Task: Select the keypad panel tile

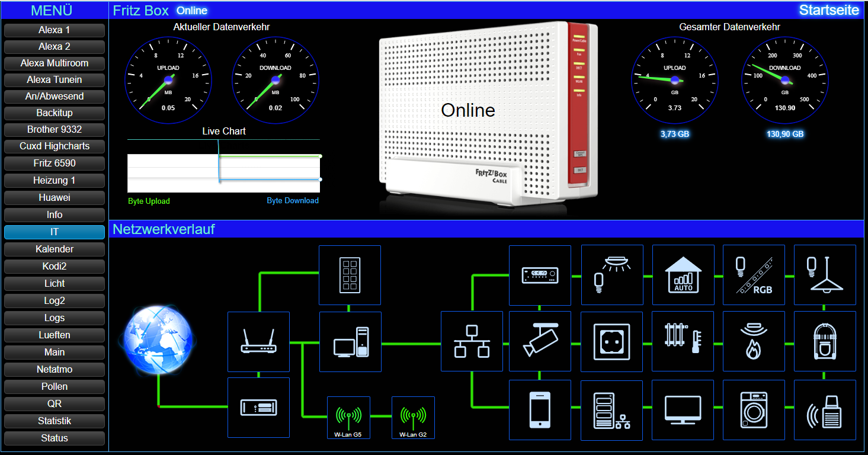Action: tap(350, 275)
